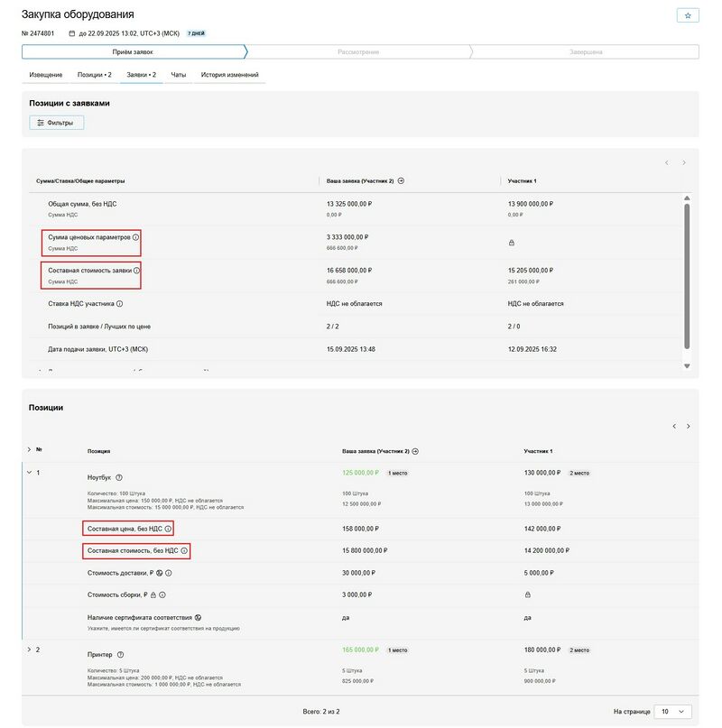The image size is (722, 728).
Task: Click info icon next to Ставка НДС участника
Action: pyautogui.click(x=119, y=304)
